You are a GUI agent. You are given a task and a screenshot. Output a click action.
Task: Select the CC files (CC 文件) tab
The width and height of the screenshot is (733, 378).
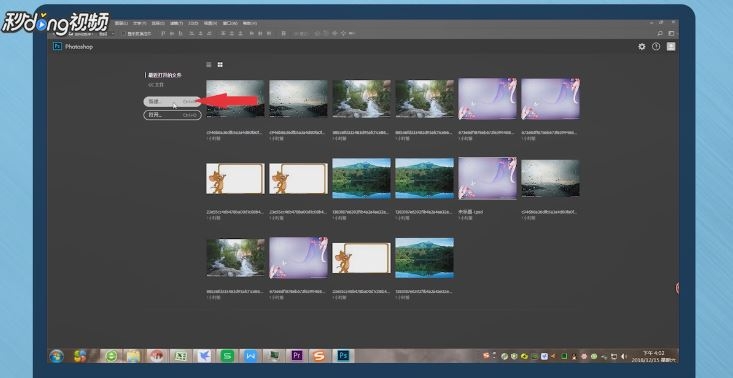click(156, 85)
